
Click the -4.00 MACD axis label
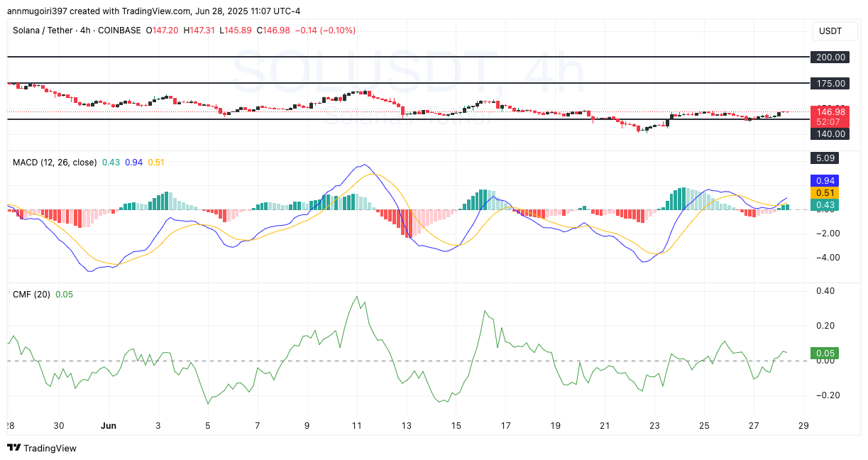827,257
